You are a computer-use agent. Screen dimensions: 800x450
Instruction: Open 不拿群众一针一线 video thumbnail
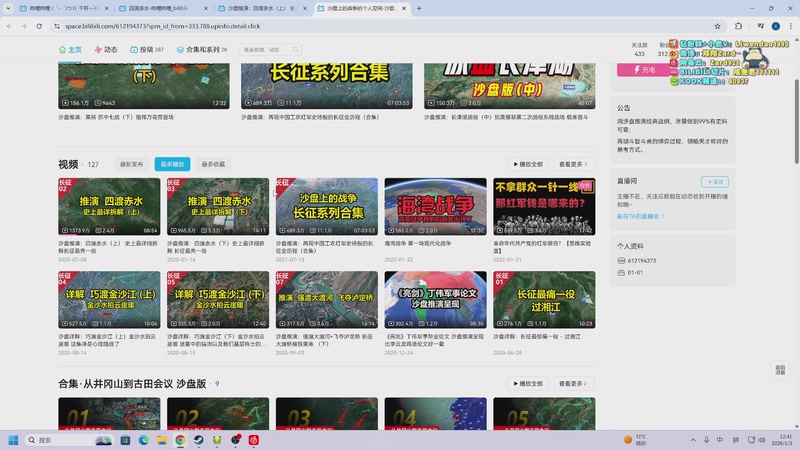[544, 206]
